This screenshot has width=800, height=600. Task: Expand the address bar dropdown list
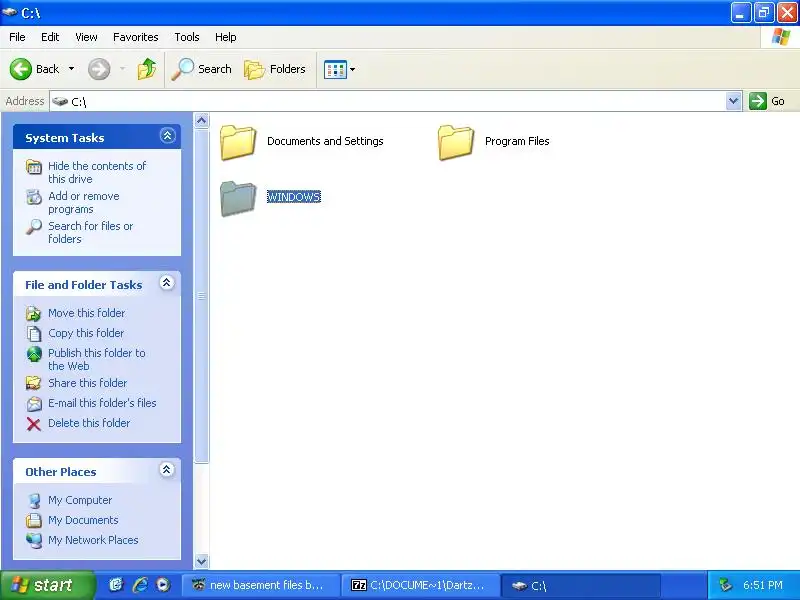click(x=734, y=101)
